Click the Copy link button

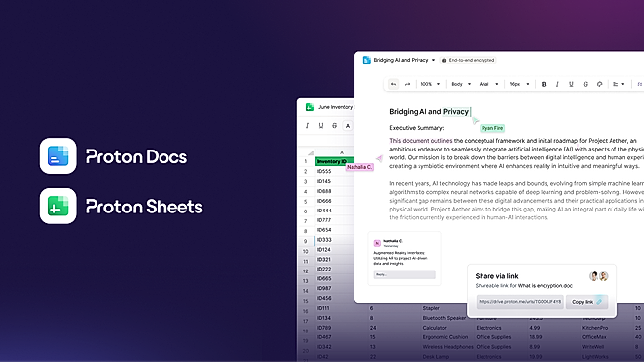[x=587, y=302]
